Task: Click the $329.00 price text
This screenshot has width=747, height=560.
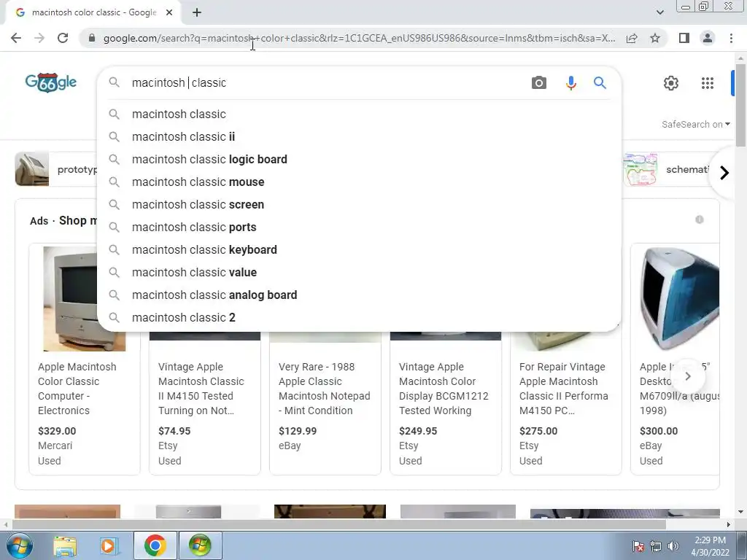Action: pos(57,431)
